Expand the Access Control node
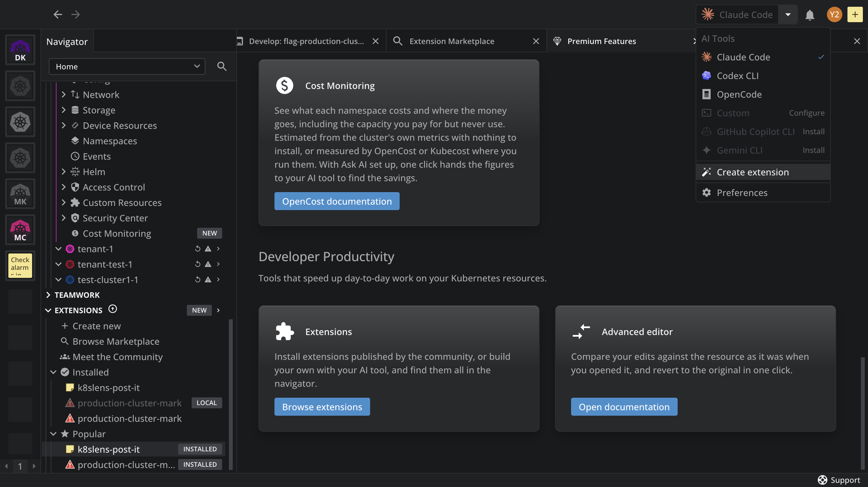This screenshot has width=868, height=487. click(x=64, y=187)
